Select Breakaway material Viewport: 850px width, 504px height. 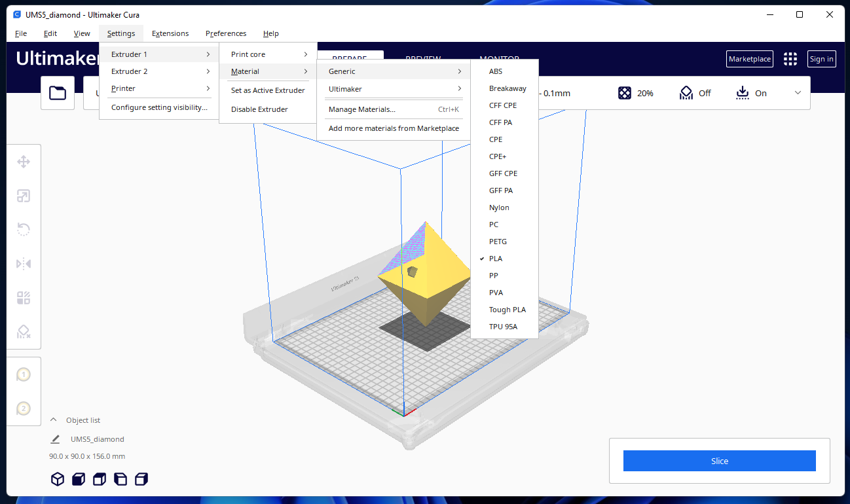(x=504, y=88)
